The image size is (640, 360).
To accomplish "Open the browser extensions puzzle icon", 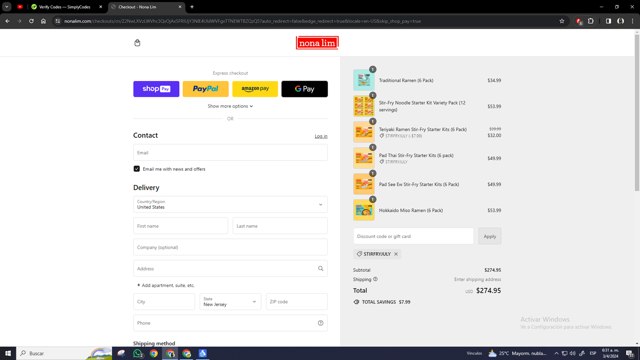I will [x=591, y=21].
